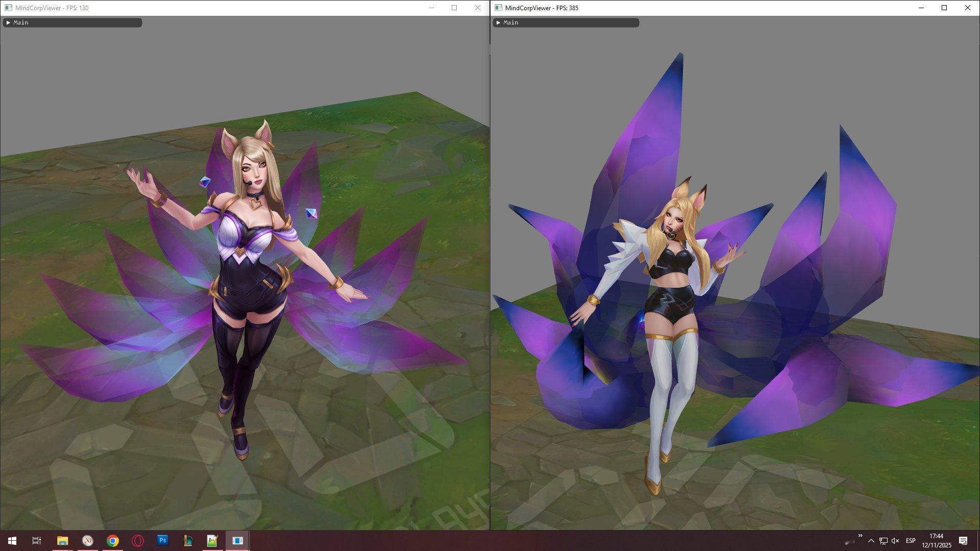980x551 pixels.
Task: Open File Explorer from the taskbar
Action: [62, 541]
